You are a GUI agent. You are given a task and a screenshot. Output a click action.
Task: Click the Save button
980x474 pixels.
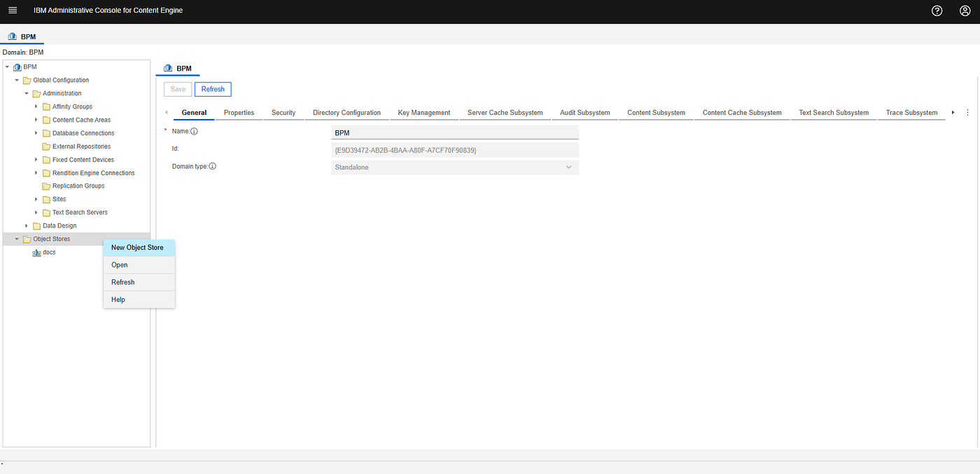[x=178, y=89]
